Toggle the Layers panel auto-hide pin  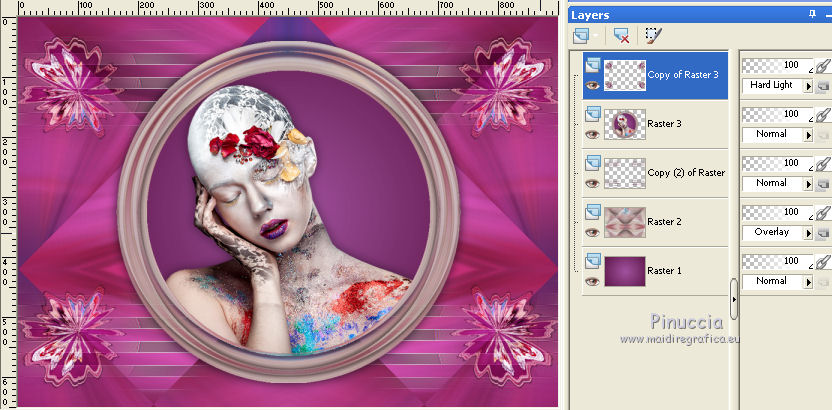812,14
